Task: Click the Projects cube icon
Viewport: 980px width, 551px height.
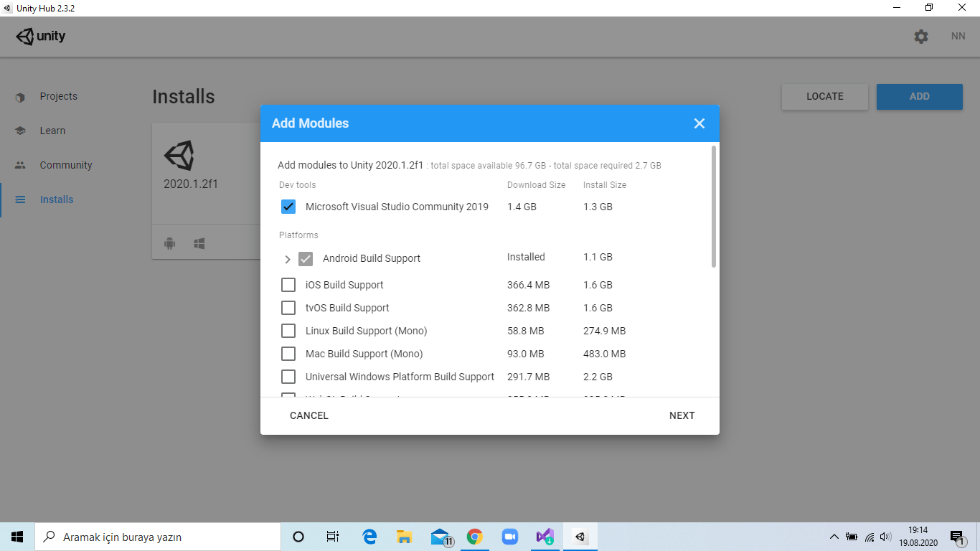Action: [x=20, y=97]
